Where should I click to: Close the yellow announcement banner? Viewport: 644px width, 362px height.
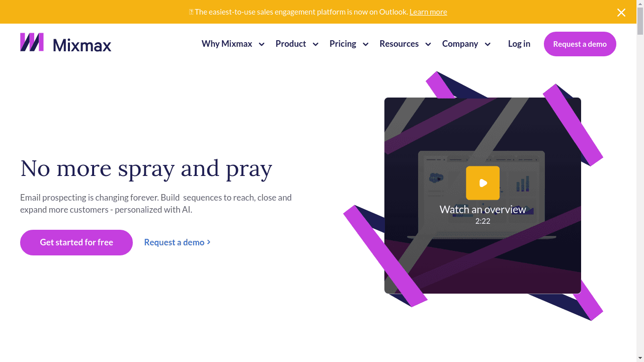pos(621,13)
